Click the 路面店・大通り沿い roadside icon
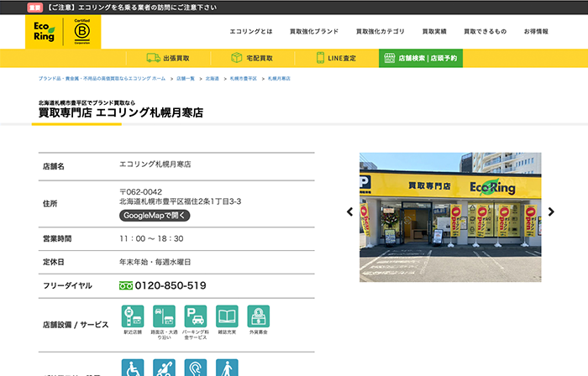Image resolution: width=588 pixels, height=376 pixels. coord(165,316)
